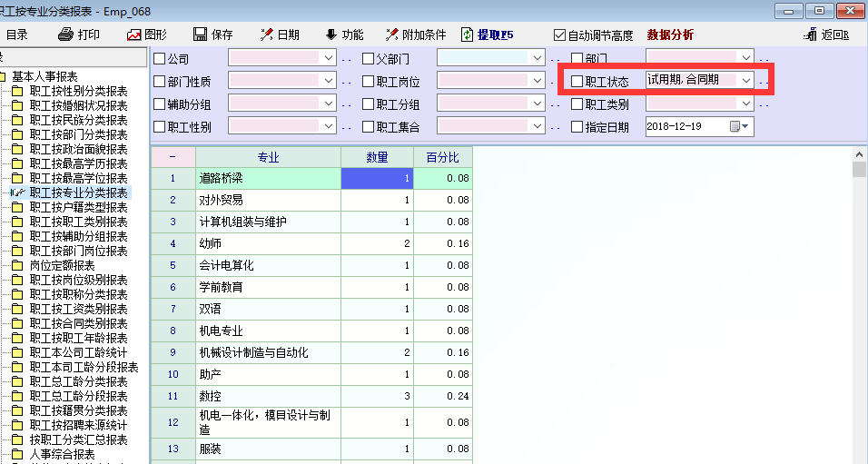Click the 提取F5 refresh icon
Image resolution: width=868 pixels, height=464 pixels.
pos(468,35)
